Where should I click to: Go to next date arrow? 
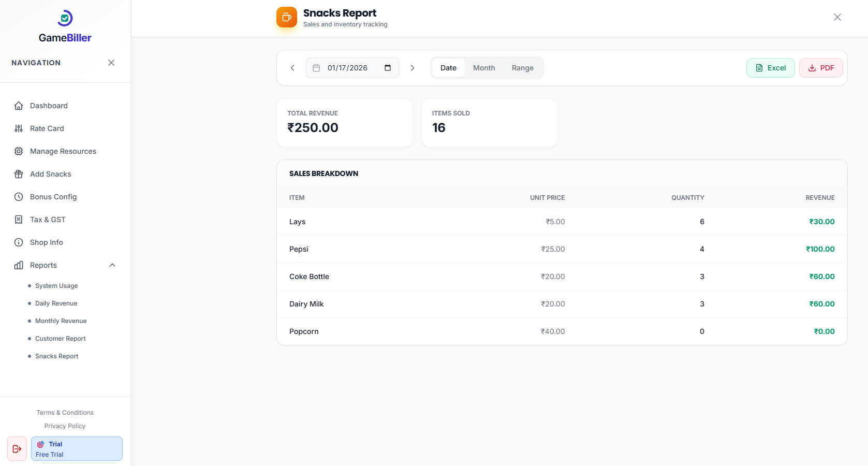click(x=413, y=68)
